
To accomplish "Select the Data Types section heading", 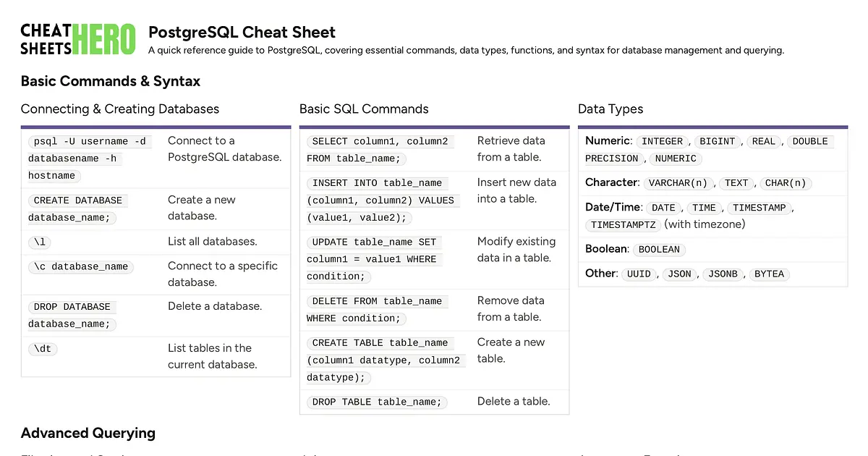I will point(610,109).
